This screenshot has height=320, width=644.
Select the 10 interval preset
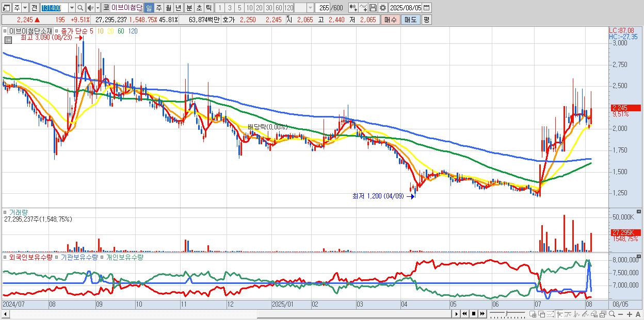click(x=249, y=8)
